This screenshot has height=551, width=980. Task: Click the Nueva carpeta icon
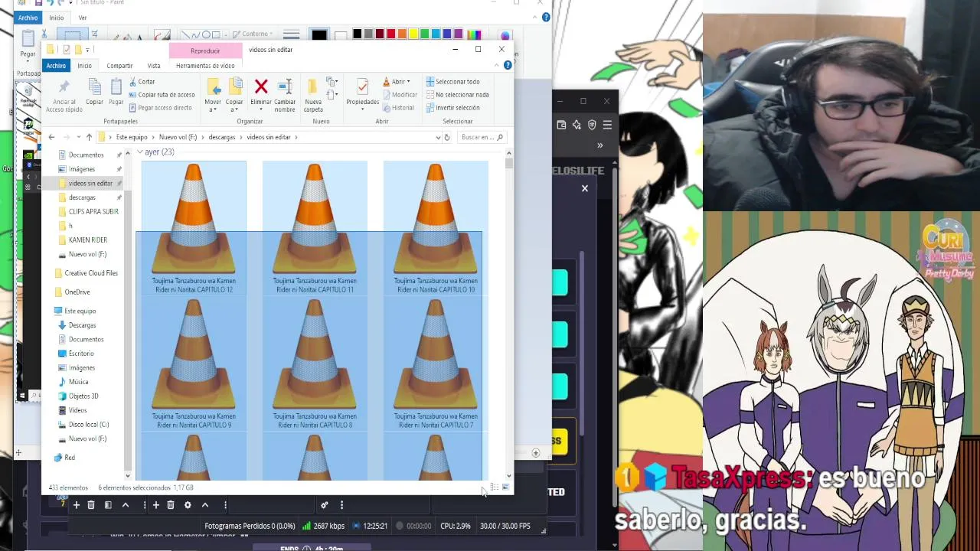coord(312,86)
